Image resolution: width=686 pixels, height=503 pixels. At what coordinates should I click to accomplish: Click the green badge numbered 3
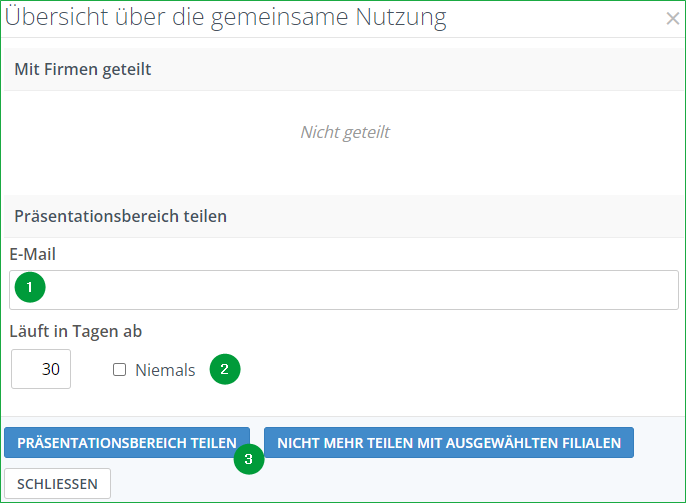249,459
